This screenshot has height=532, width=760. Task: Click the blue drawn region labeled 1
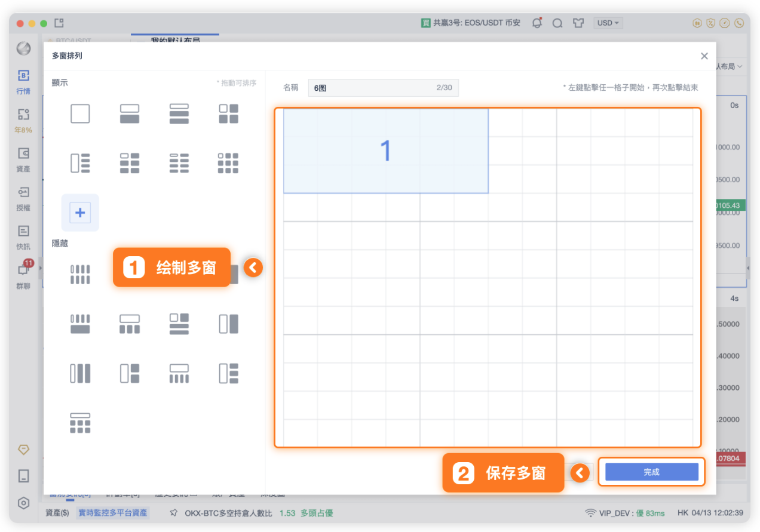[x=386, y=151]
